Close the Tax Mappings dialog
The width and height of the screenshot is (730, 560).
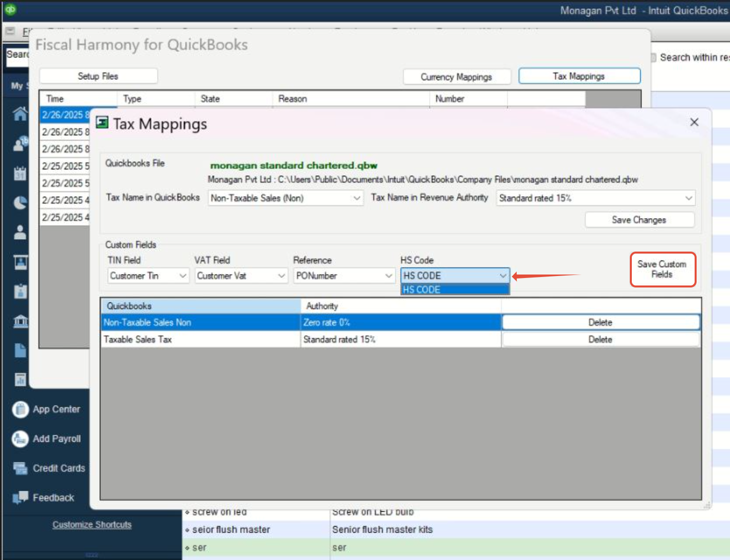click(x=694, y=122)
